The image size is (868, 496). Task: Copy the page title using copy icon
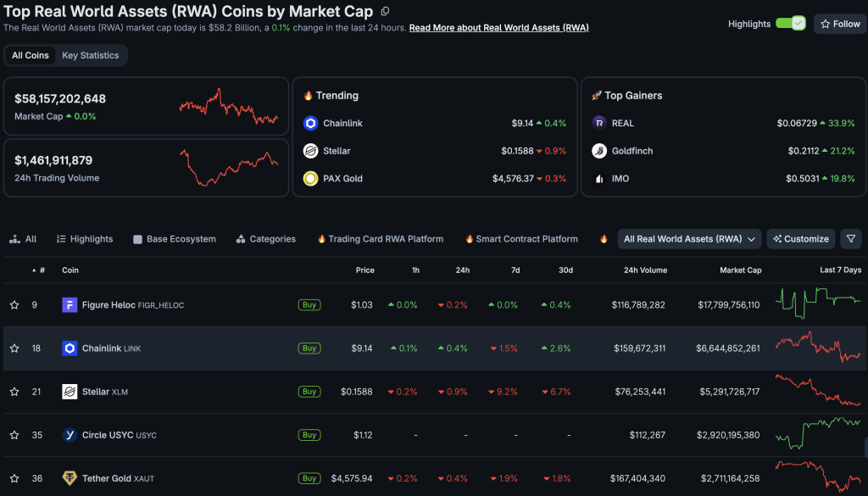386,11
